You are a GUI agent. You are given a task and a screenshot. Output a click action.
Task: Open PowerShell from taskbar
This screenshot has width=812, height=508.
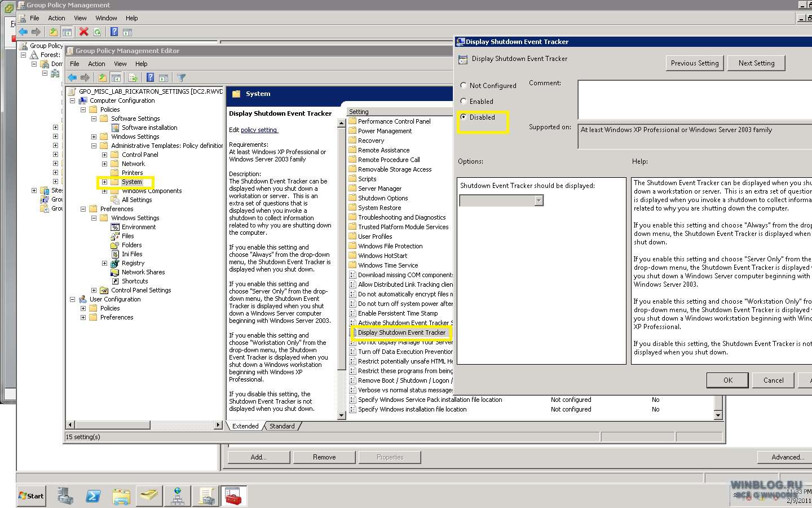pos(93,496)
